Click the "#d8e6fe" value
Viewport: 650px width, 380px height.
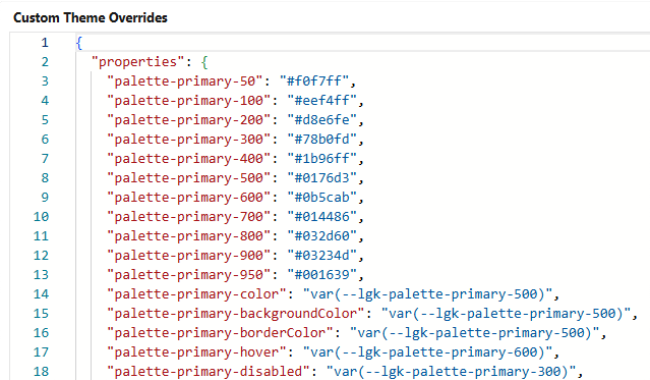point(322,120)
